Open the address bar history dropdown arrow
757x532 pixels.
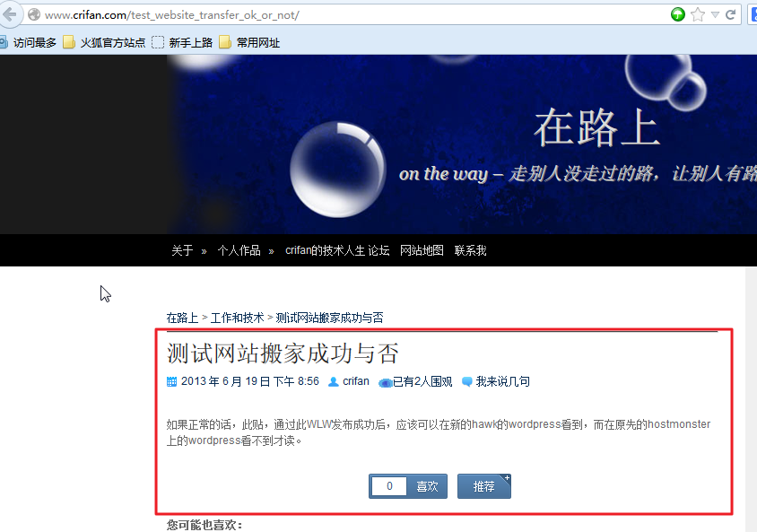click(x=715, y=15)
